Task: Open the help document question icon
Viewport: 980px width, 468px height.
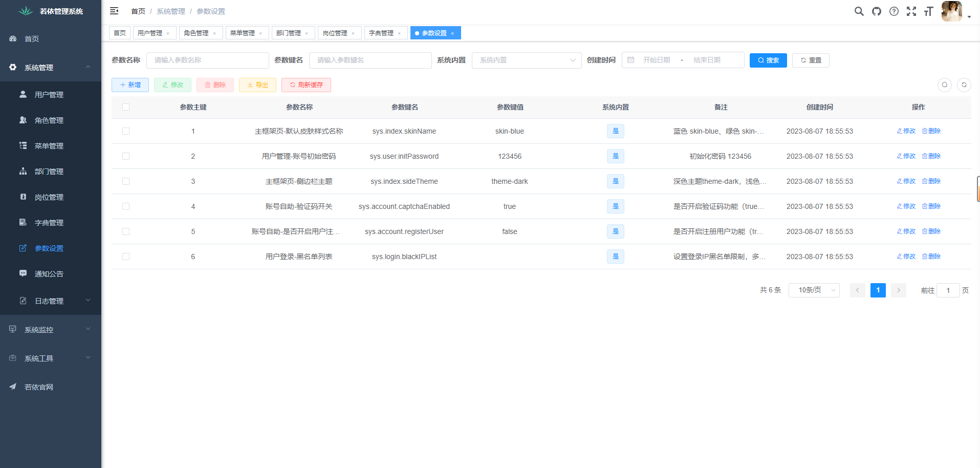Action: pyautogui.click(x=894, y=11)
